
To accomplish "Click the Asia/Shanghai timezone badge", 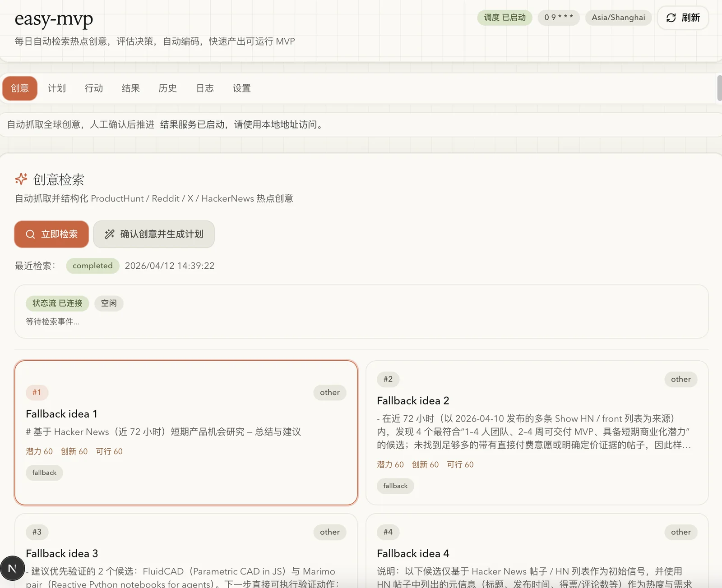I will 619,18.
